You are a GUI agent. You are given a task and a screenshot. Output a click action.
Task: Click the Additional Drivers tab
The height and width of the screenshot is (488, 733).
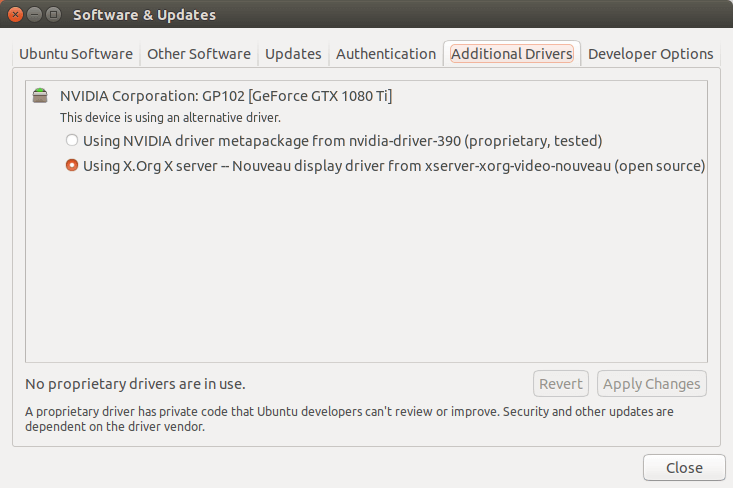(512, 54)
